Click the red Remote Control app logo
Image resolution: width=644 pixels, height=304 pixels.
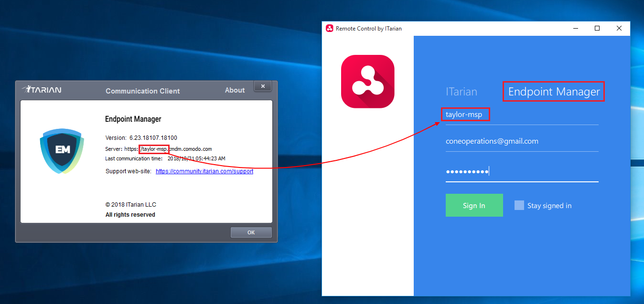coord(367,82)
